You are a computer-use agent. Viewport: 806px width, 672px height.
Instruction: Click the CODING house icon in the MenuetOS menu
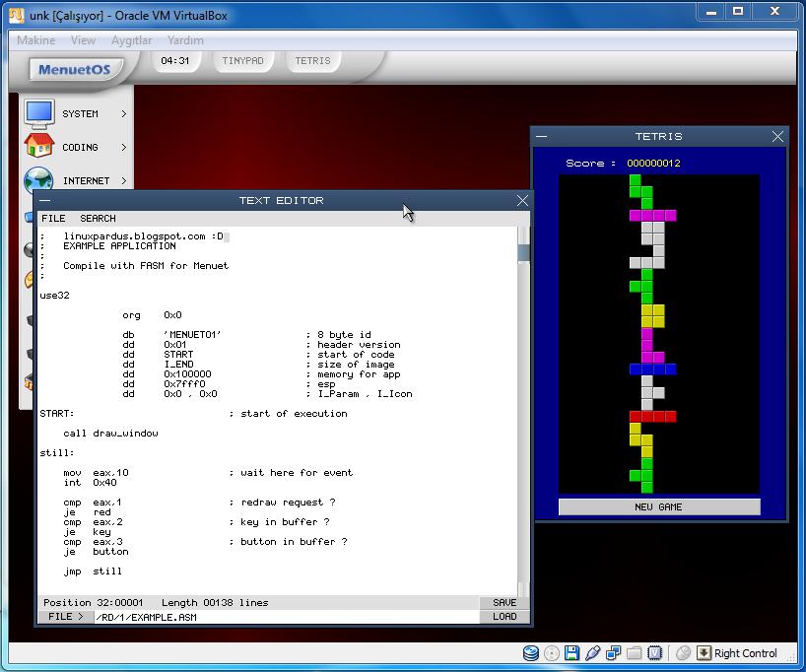39,146
